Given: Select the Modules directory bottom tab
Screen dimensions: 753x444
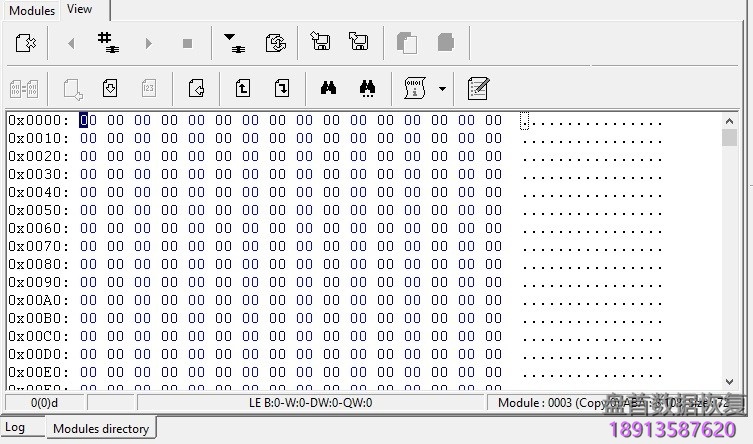Looking at the screenshot, I should point(100,429).
